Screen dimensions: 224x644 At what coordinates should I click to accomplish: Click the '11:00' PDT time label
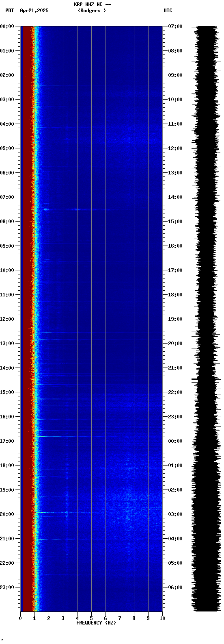[x=7, y=295]
